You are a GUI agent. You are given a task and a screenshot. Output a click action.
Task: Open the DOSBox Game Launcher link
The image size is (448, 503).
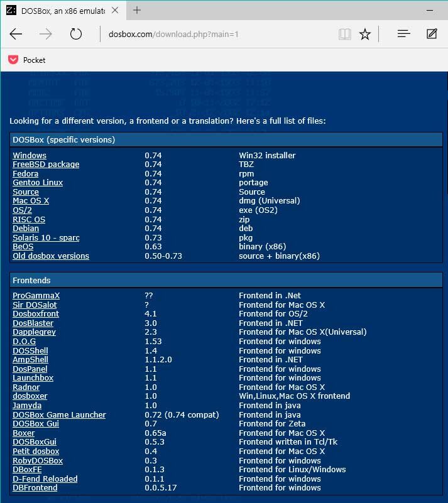(x=59, y=415)
